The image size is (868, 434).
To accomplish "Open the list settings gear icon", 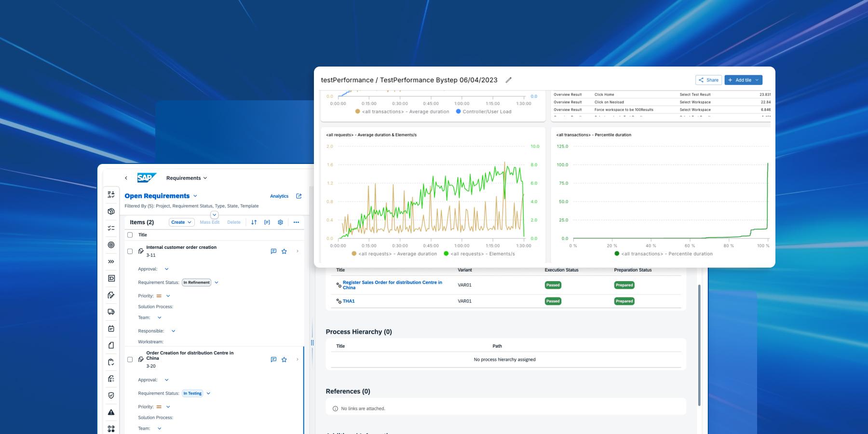I will 280,222.
